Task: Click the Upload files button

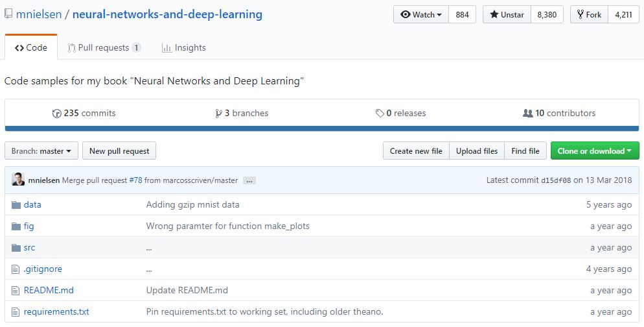Action: [x=477, y=151]
